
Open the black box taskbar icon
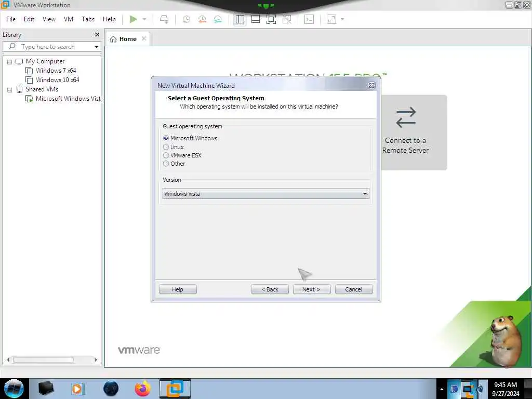tap(46, 389)
